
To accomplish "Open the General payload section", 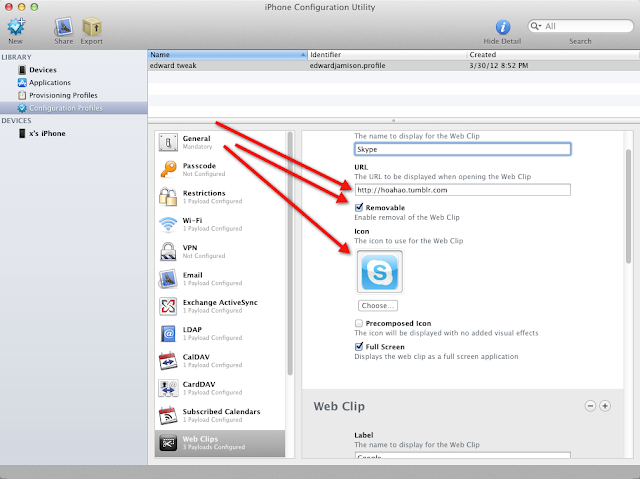I will (x=220, y=142).
